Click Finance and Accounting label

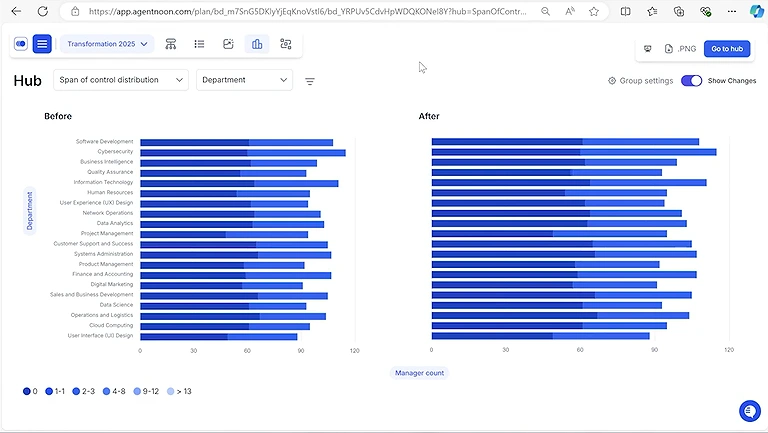pyautogui.click(x=103, y=274)
